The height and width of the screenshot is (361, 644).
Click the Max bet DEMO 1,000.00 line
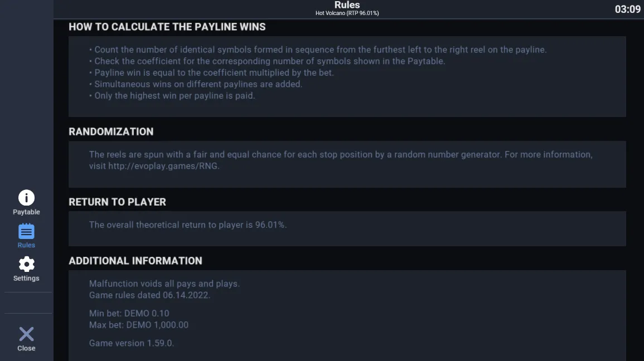coord(139,325)
